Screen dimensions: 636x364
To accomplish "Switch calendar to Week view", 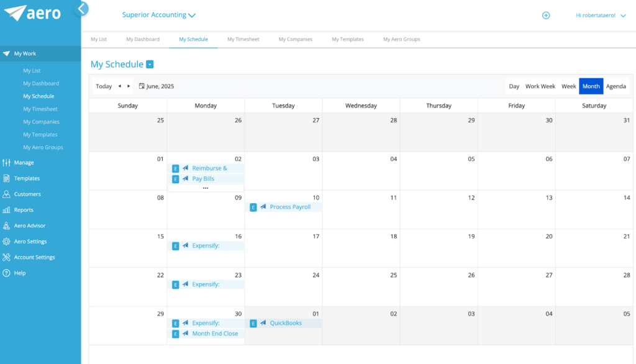I will 568,86.
